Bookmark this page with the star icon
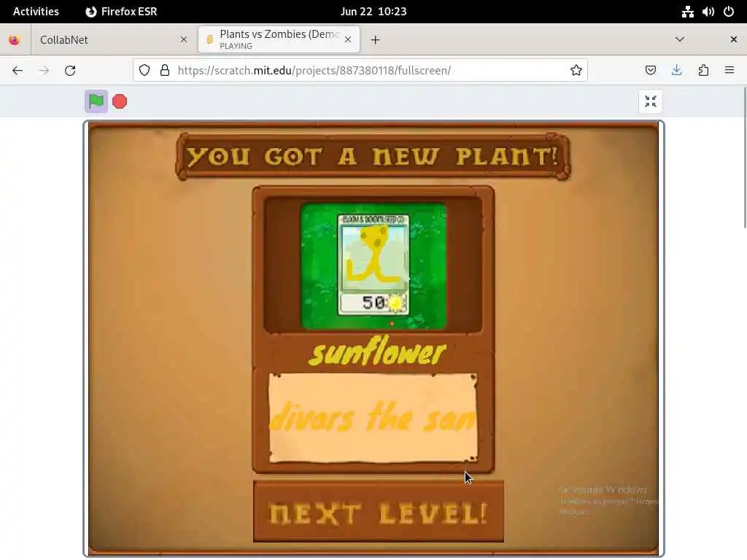 click(576, 71)
